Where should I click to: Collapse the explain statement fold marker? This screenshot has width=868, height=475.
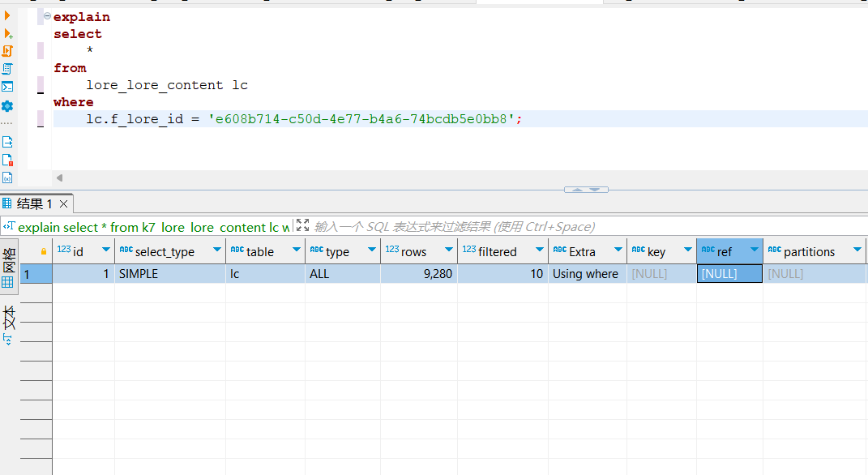pyautogui.click(x=47, y=17)
